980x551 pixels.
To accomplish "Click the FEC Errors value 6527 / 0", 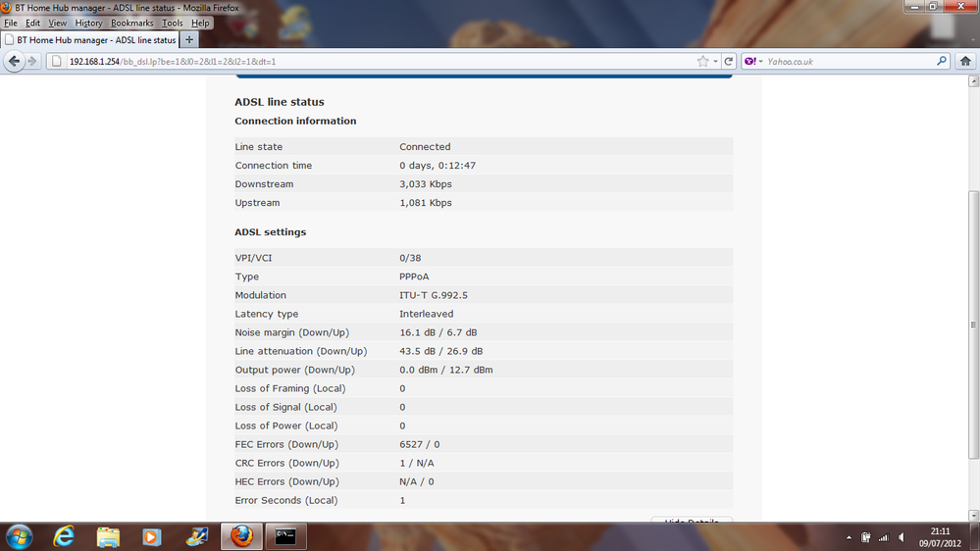I will pyautogui.click(x=420, y=445).
